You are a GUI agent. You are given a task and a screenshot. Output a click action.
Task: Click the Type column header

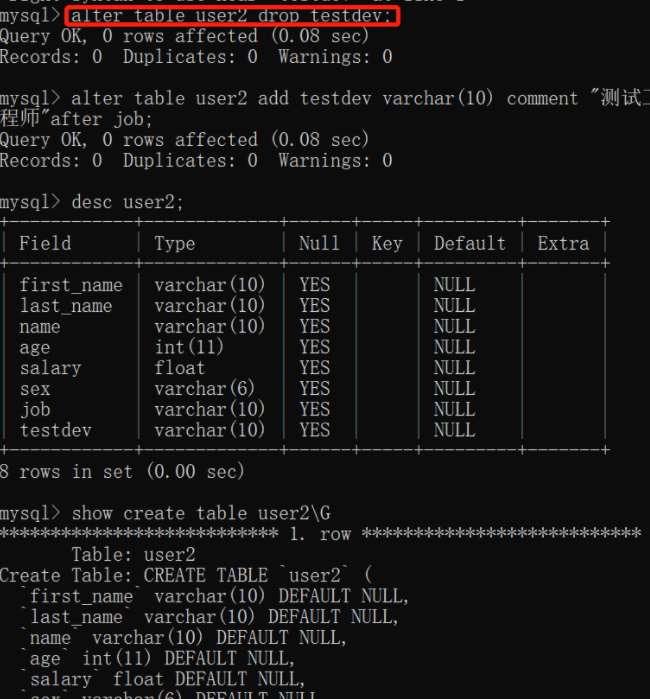click(177, 243)
